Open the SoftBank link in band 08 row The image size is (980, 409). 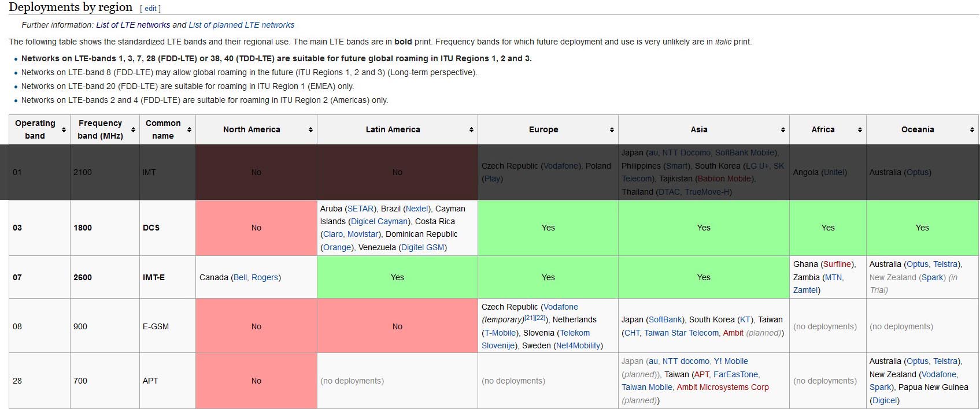coord(665,319)
